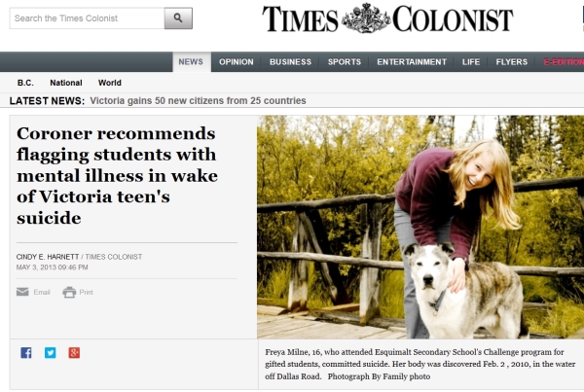This screenshot has width=584, height=392.
Task: Select the Entertainment menu item
Action: 412,62
